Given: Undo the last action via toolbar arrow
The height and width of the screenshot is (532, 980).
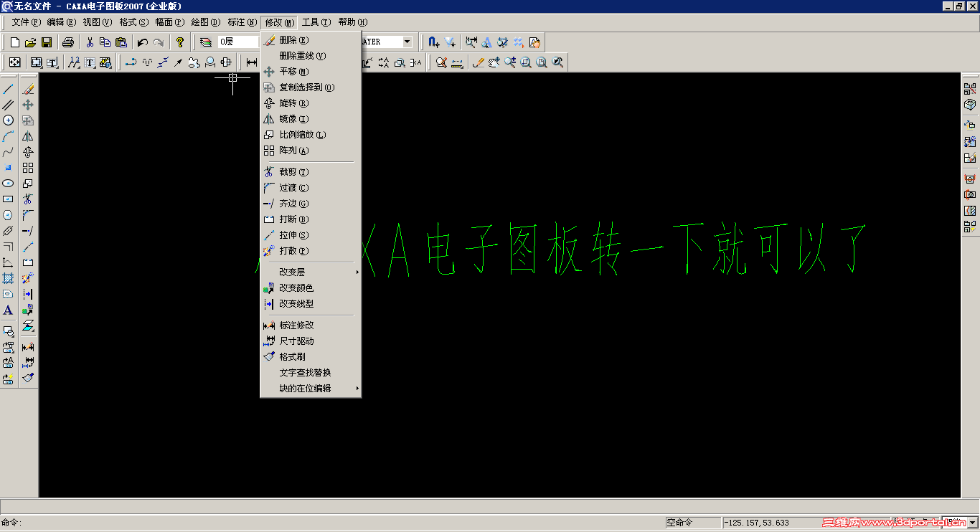Looking at the screenshot, I should [143, 42].
